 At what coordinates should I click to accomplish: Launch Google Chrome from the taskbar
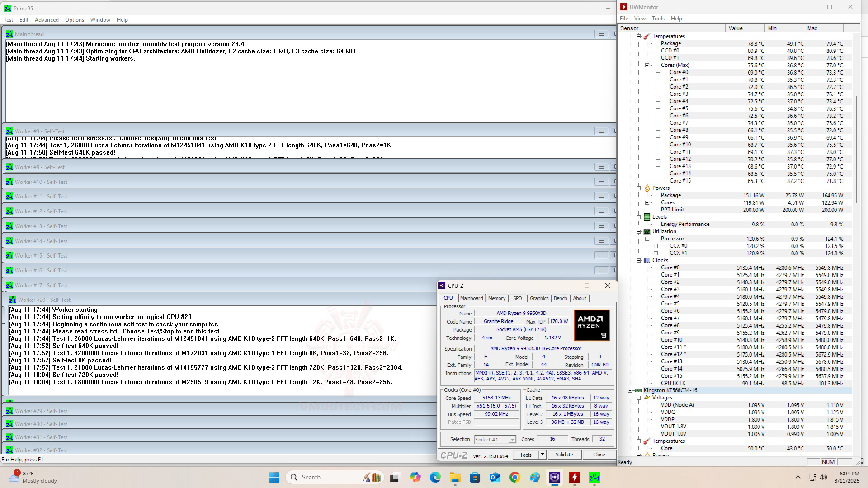(514, 477)
